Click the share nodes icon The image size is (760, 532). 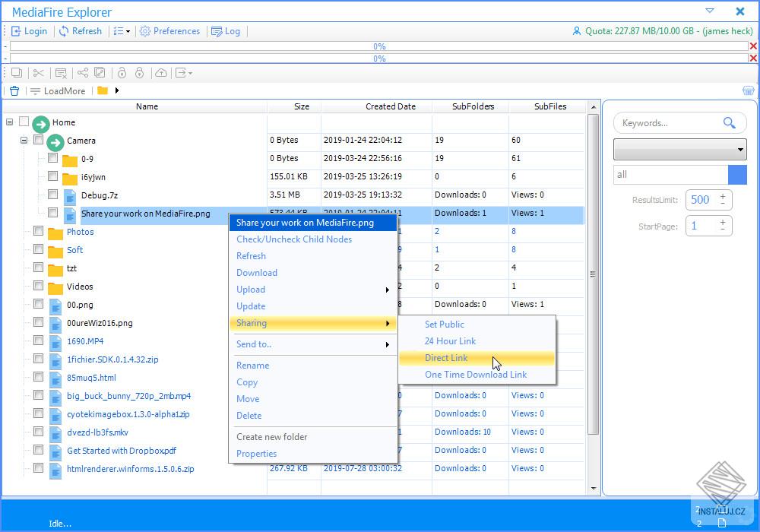(x=83, y=73)
